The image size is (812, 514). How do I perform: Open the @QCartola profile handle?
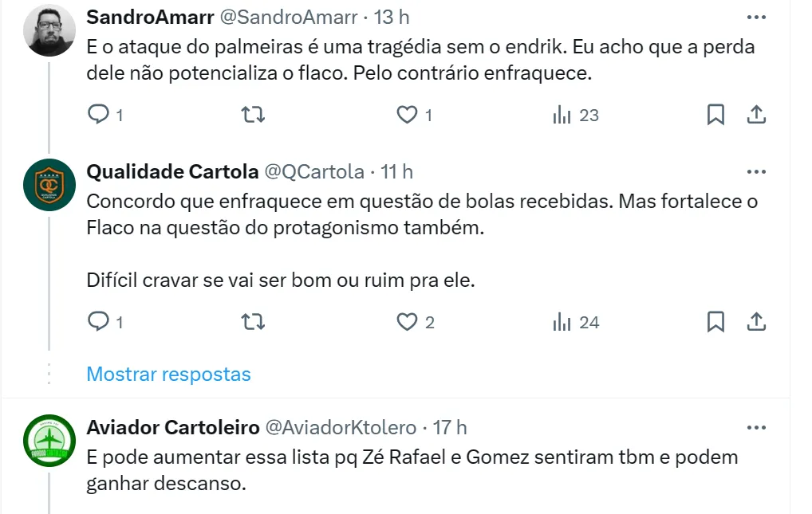(x=313, y=171)
